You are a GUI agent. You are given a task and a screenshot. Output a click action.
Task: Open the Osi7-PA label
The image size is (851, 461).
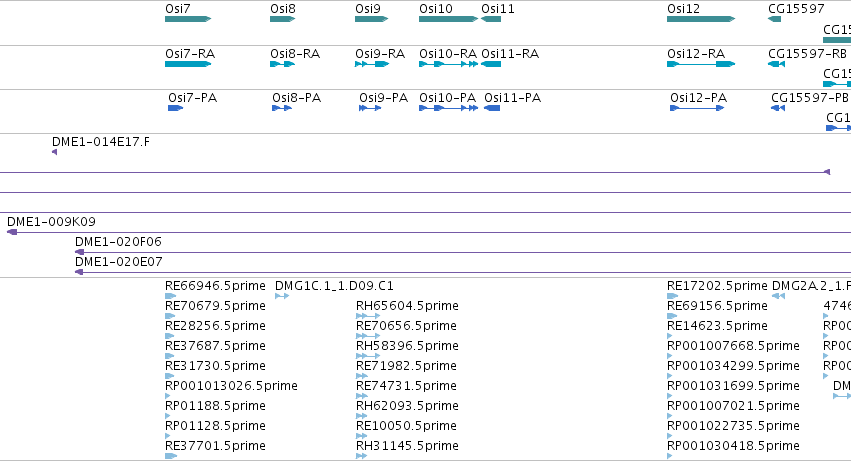193,98
